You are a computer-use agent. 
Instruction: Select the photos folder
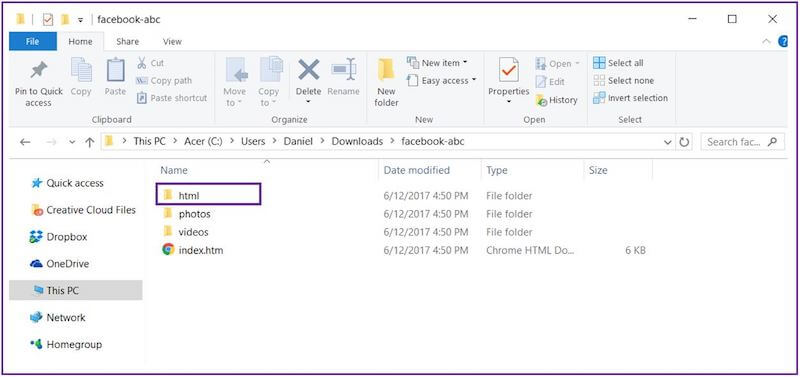click(194, 214)
